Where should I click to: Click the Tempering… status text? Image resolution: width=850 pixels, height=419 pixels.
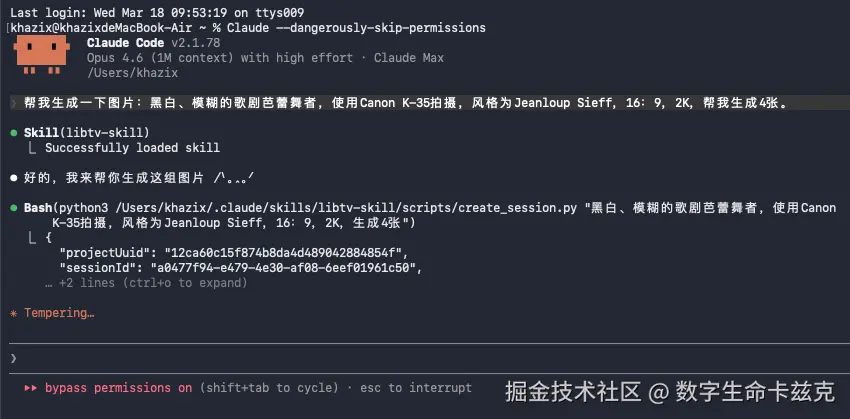point(59,313)
